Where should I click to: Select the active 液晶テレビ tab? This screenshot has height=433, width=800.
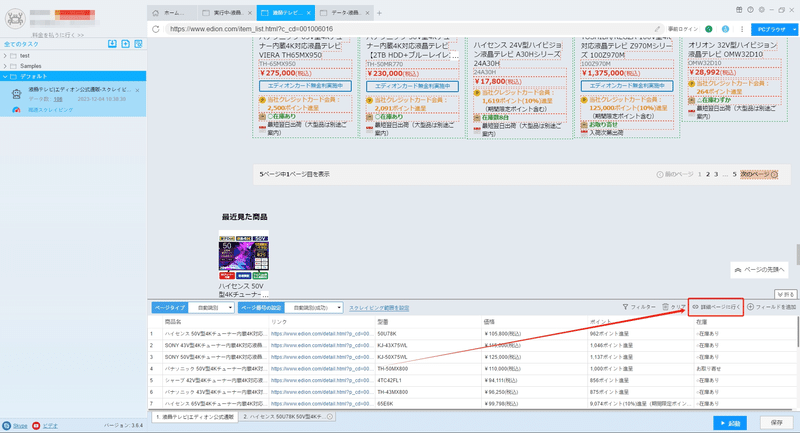[286, 13]
